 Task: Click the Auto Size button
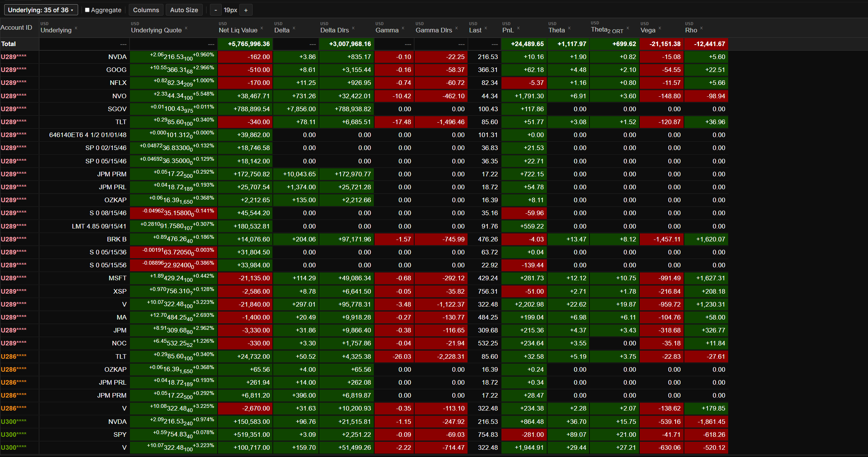(184, 10)
